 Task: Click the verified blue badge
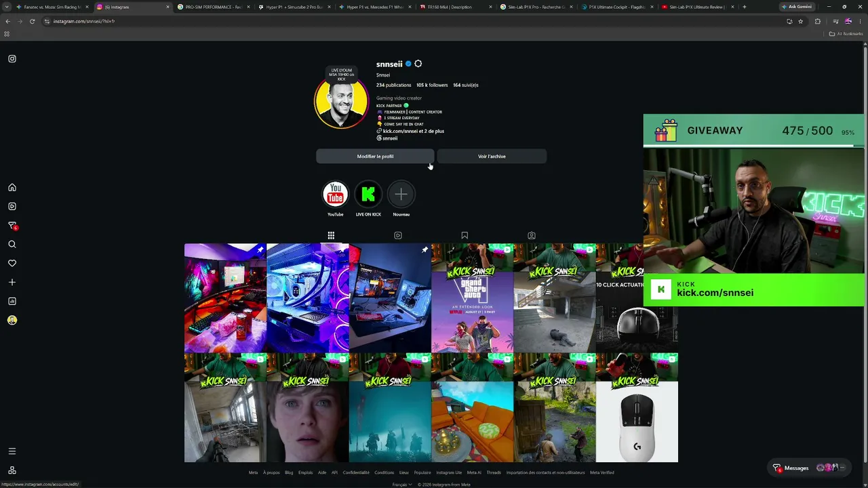pos(408,64)
